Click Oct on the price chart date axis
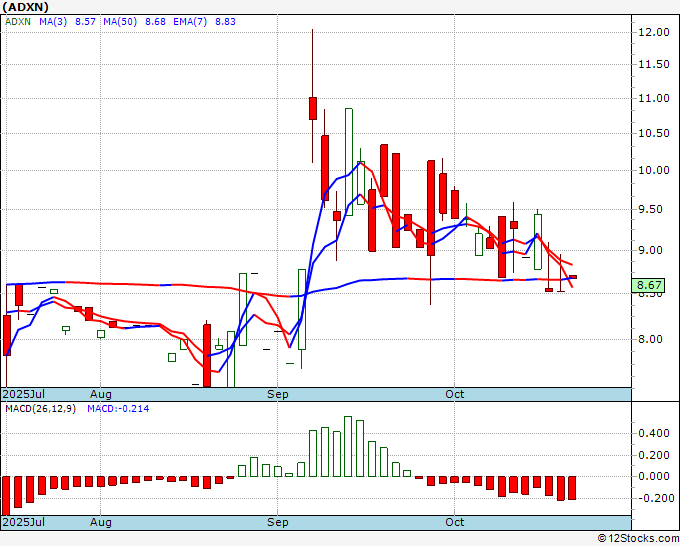680x546 pixels. [x=454, y=394]
